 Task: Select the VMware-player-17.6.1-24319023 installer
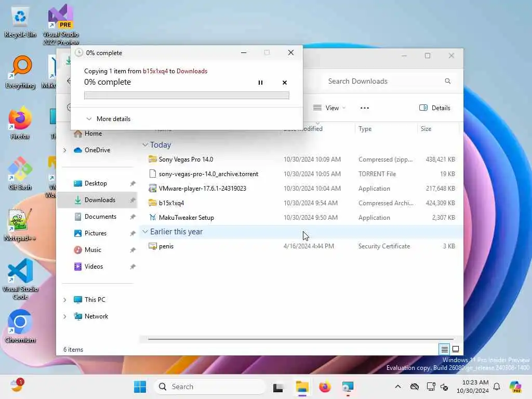[301, 189]
